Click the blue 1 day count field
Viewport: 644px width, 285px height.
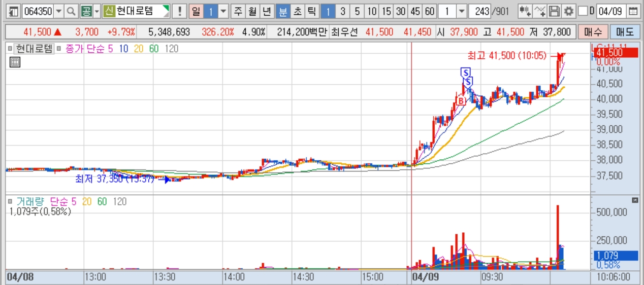(x=210, y=11)
